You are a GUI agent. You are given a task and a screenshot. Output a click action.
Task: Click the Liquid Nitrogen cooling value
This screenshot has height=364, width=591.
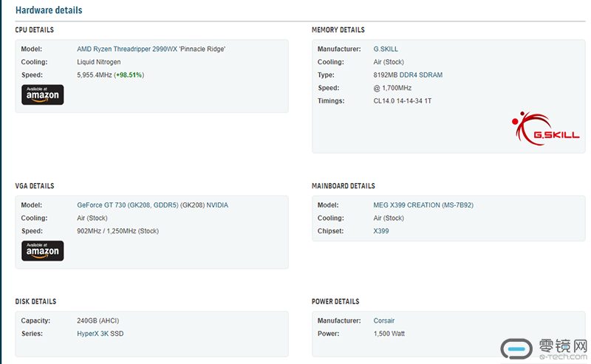99,62
